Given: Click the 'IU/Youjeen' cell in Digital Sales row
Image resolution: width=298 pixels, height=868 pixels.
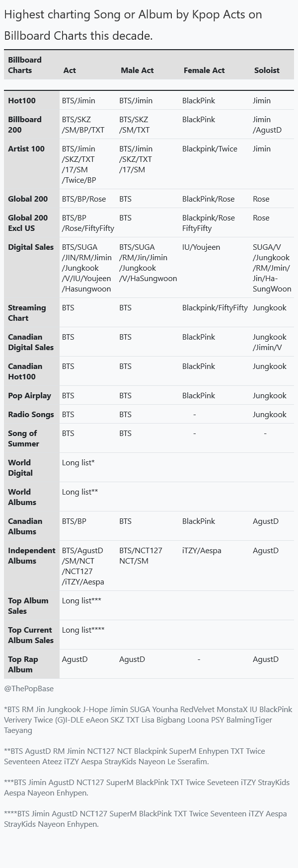Looking at the screenshot, I should point(201,247).
